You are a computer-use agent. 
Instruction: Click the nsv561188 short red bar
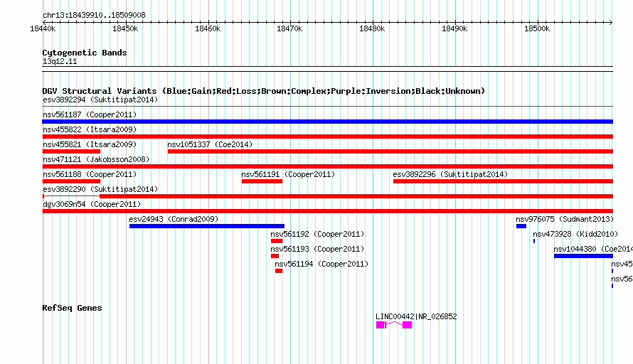(71, 181)
